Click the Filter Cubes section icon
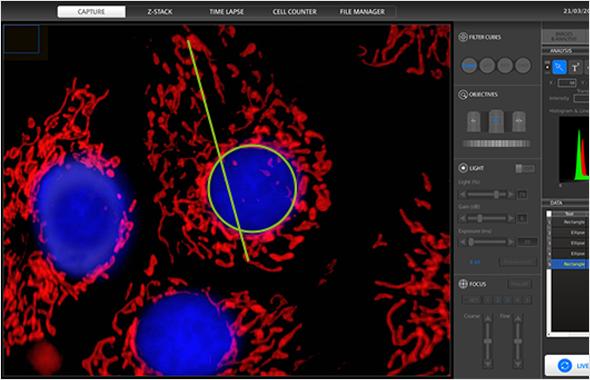The height and width of the screenshot is (380, 590). [x=463, y=37]
